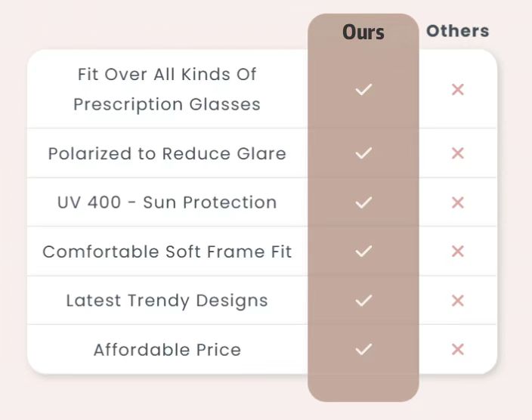Click the checkmark for Comfortable Soft Frame Fit
Screen dimensions: 532x420
(x=363, y=251)
